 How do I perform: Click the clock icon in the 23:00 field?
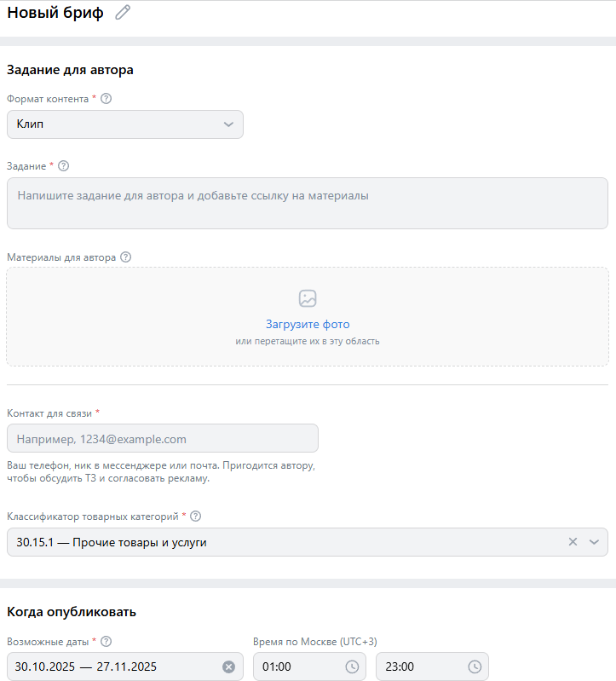pos(475,667)
